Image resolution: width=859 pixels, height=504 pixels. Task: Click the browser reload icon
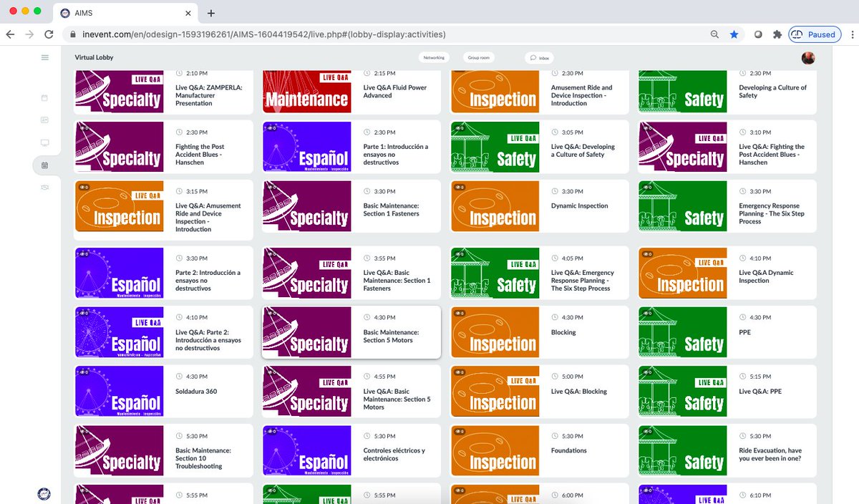pyautogui.click(x=49, y=34)
